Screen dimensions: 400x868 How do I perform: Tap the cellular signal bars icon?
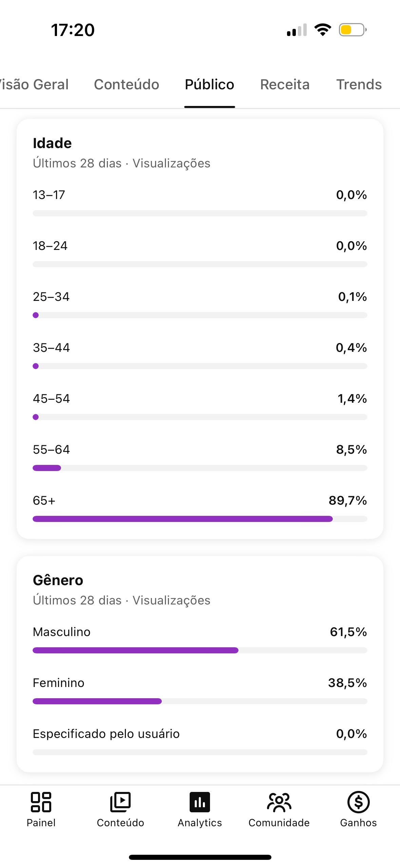297,30
